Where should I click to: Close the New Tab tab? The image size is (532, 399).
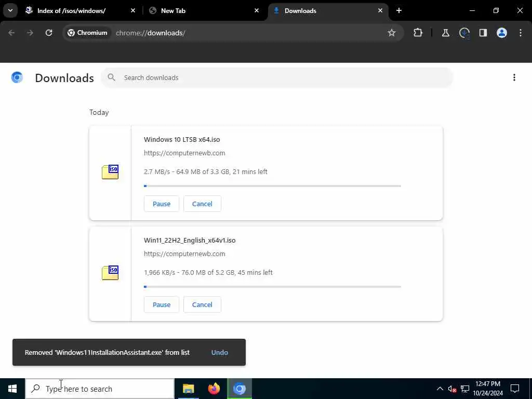pos(257,10)
